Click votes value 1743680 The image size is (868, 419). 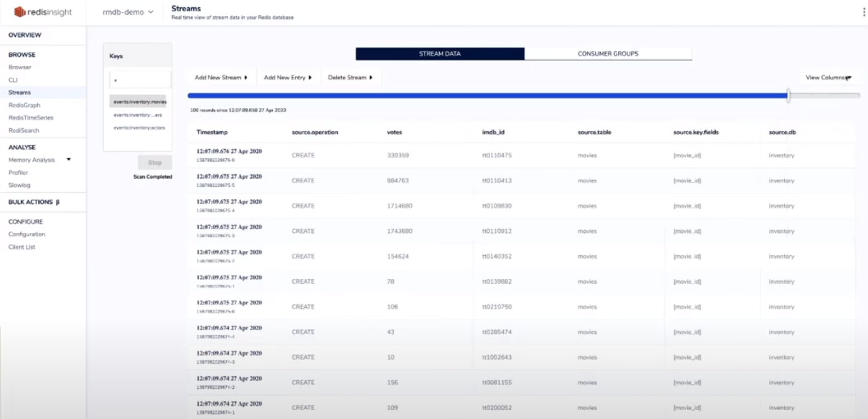point(400,231)
